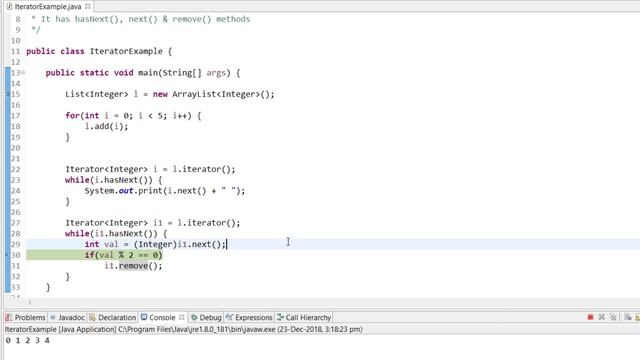Click the comment 'It has hasNext(), next() & remove() methods'
Screen dimensions: 640x360
tap(145, 19)
